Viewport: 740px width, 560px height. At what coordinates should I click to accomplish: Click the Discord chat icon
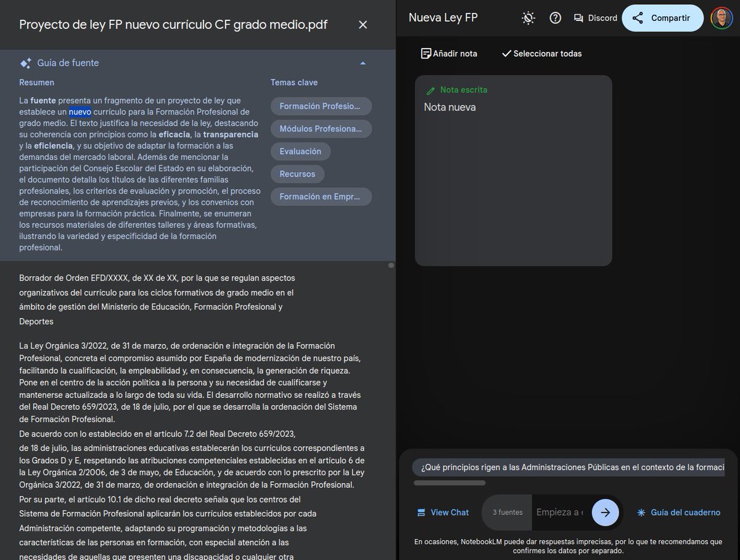[578, 18]
